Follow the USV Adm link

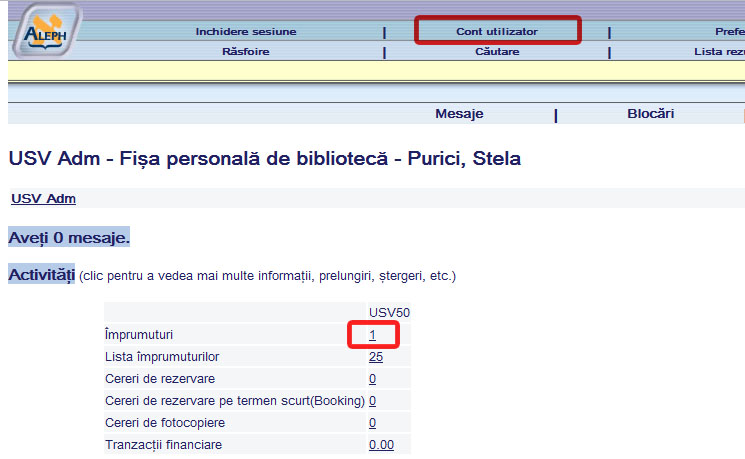[x=43, y=199]
